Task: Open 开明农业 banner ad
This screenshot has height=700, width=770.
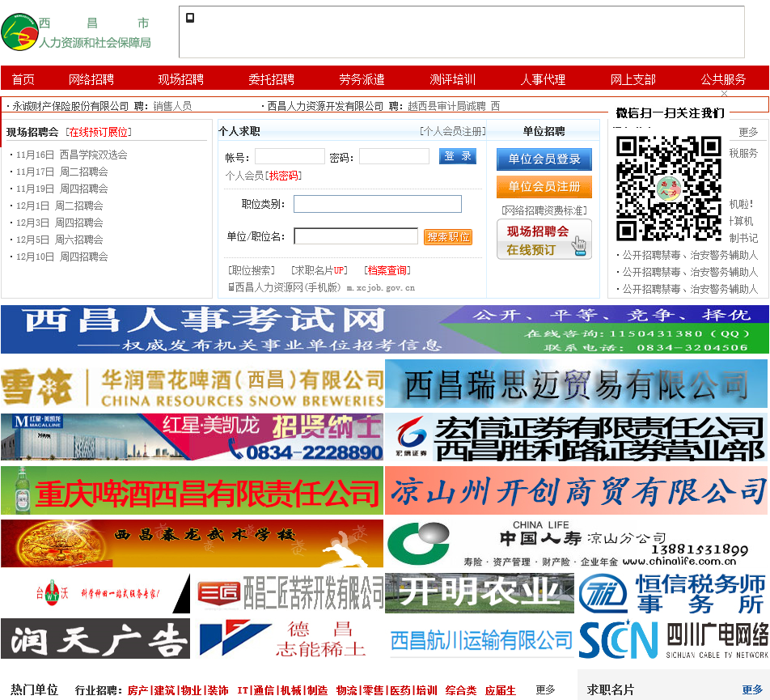Action: click(x=480, y=593)
